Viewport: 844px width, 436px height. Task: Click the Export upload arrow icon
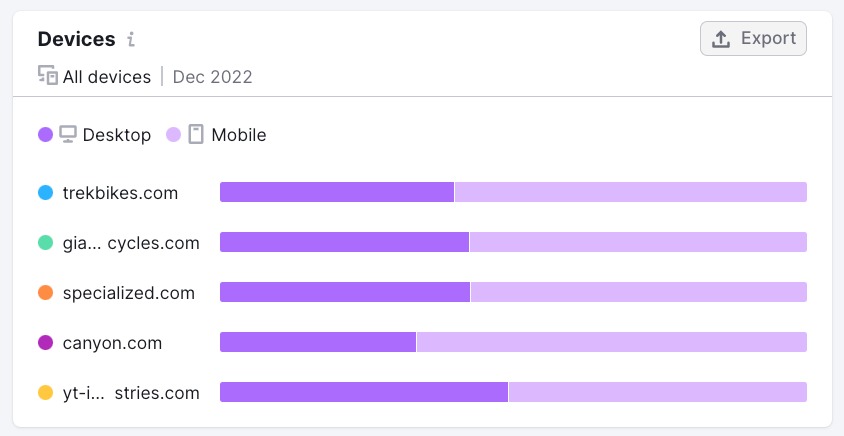coord(721,39)
